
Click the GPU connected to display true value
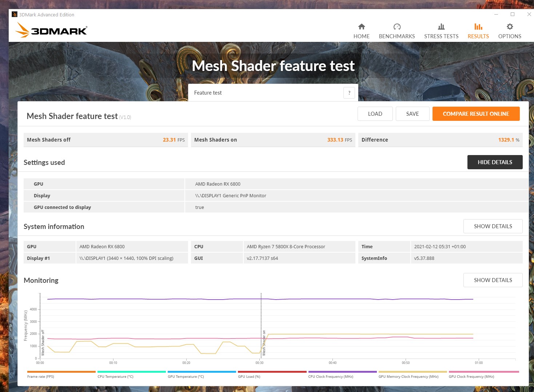click(x=199, y=207)
